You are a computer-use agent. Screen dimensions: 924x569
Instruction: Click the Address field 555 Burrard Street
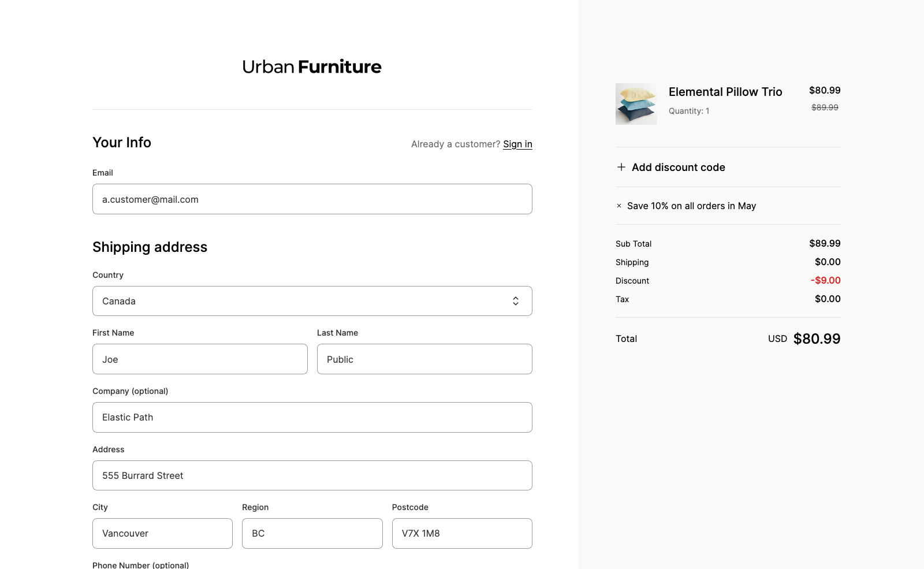tap(312, 475)
